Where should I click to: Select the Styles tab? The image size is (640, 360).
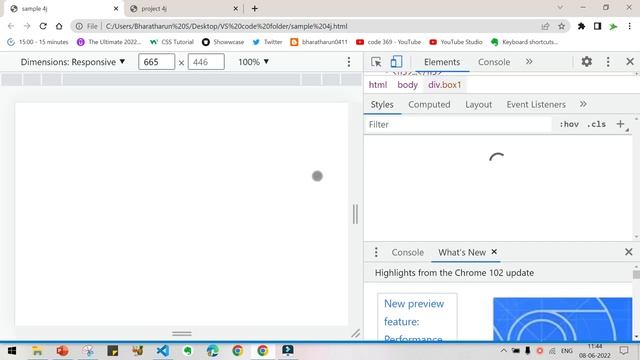(x=382, y=104)
